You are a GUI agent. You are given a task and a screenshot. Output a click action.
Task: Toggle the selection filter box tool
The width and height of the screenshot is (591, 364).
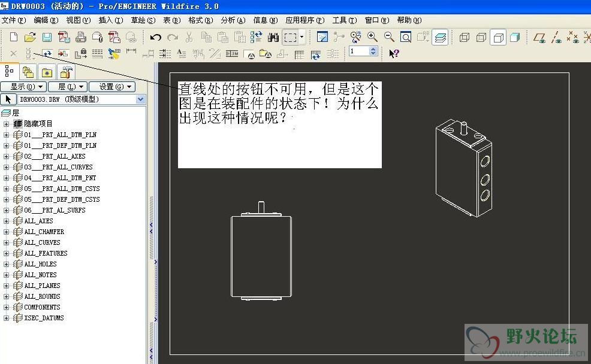(x=290, y=37)
